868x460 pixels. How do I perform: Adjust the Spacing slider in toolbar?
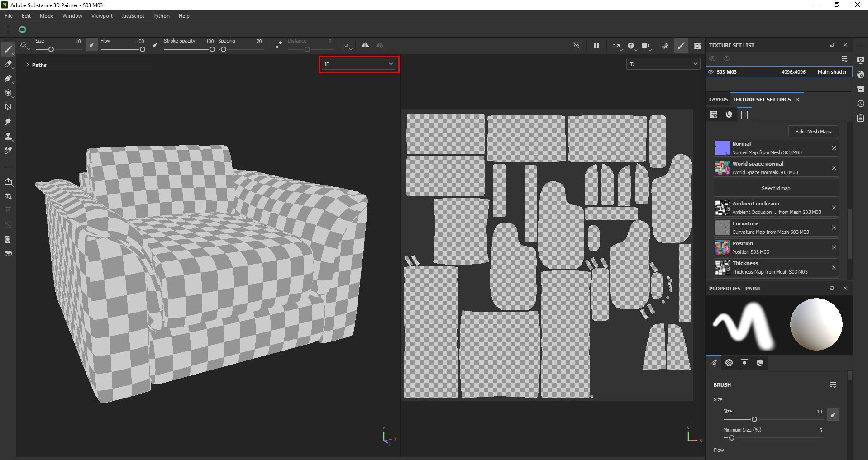click(241, 49)
